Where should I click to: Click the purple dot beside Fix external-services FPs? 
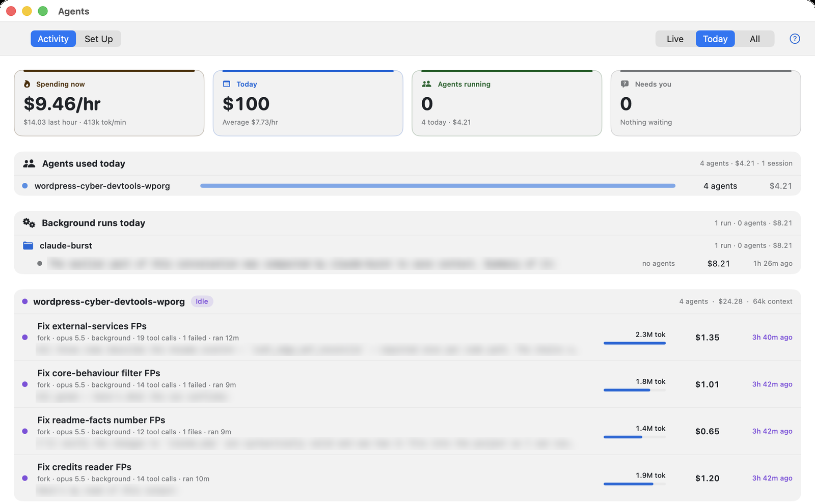(x=25, y=337)
